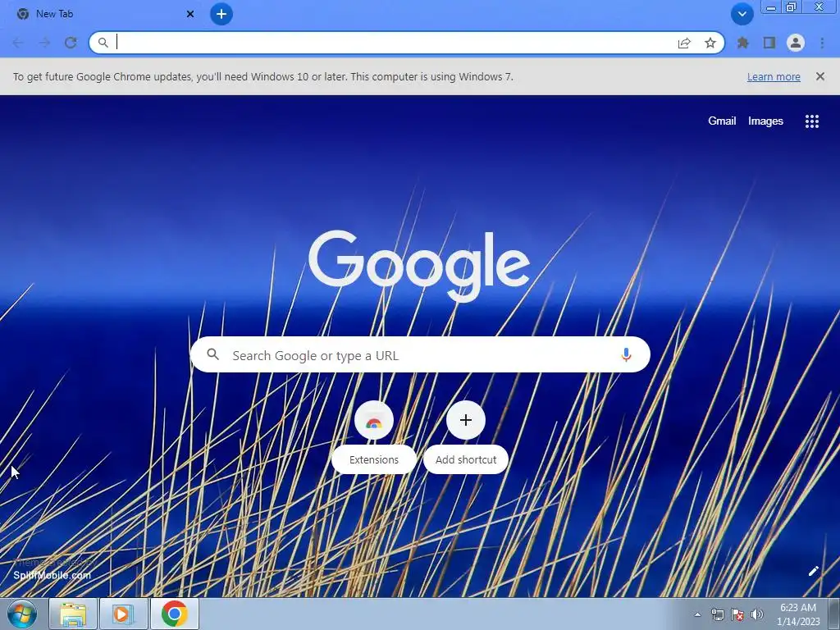Click the magnifier in Google search box

coord(212,354)
